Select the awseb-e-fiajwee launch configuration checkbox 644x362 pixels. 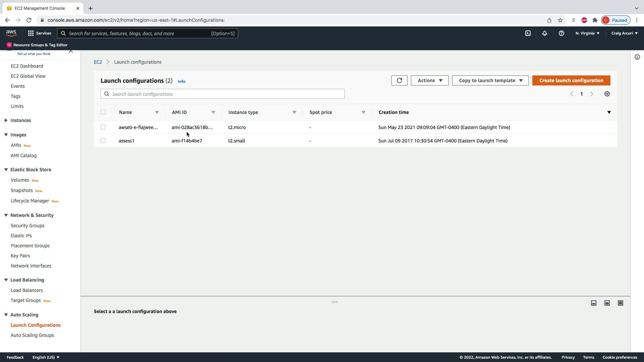pyautogui.click(x=103, y=127)
